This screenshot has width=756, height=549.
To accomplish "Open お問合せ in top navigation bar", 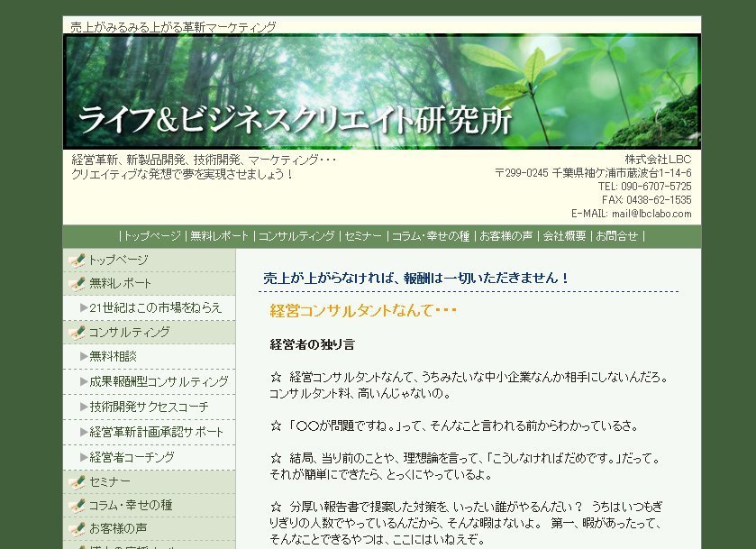I will (x=616, y=236).
